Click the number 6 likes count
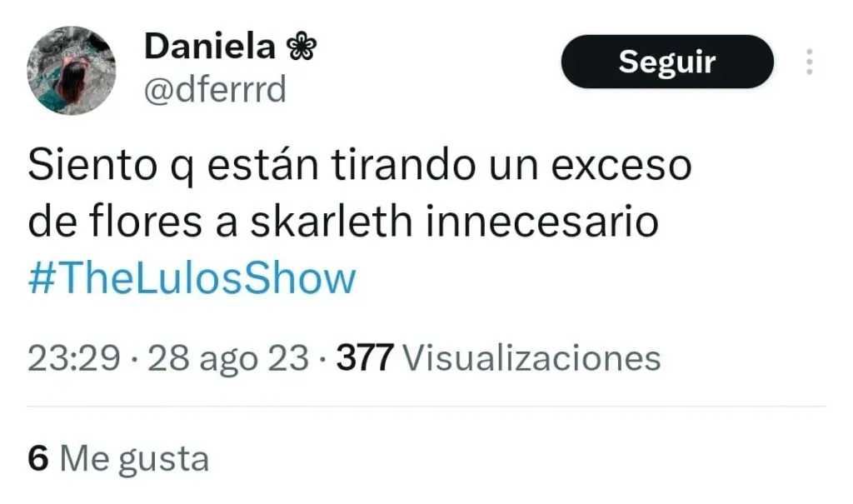The height and width of the screenshot is (504, 853). point(38,458)
